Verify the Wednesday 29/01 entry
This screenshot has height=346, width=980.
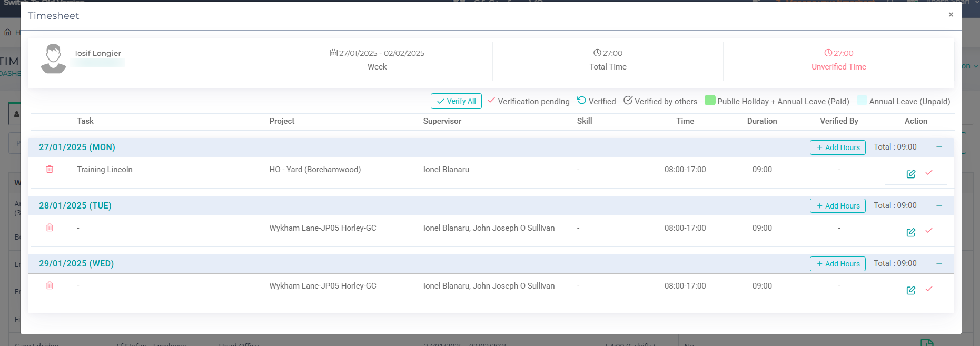[x=929, y=289]
